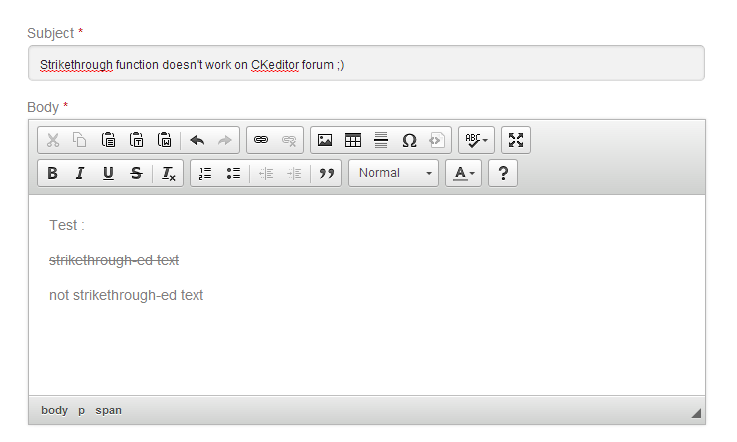Insert special character with Omega icon
737x442 pixels.
coord(409,140)
